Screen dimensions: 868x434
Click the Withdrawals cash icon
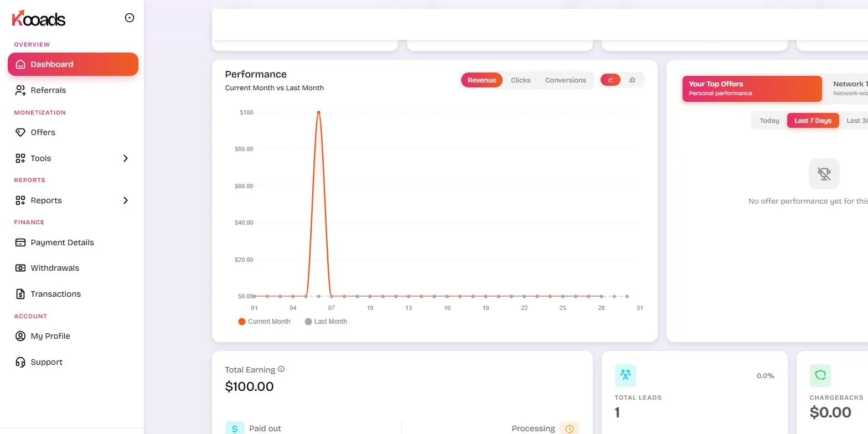(x=20, y=268)
